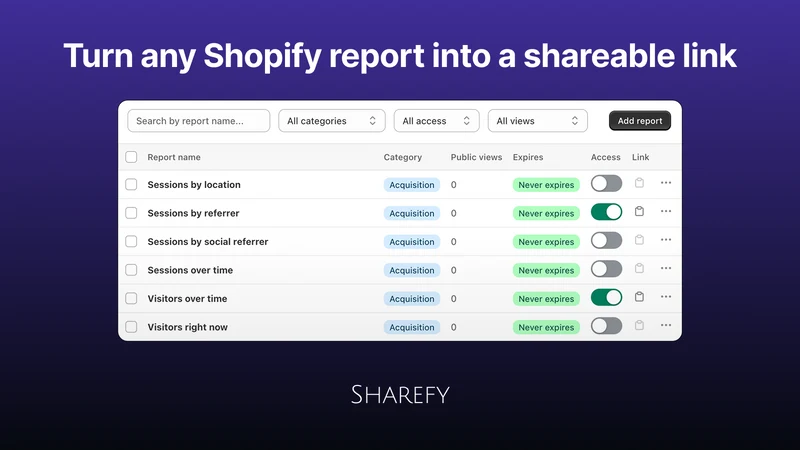The height and width of the screenshot is (450, 800).
Task: Enable access for Sessions by location
Action: click(x=607, y=184)
